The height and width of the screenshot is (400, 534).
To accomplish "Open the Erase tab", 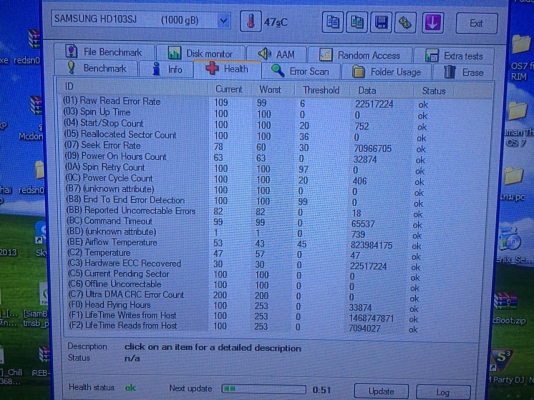I will pyautogui.click(x=464, y=73).
